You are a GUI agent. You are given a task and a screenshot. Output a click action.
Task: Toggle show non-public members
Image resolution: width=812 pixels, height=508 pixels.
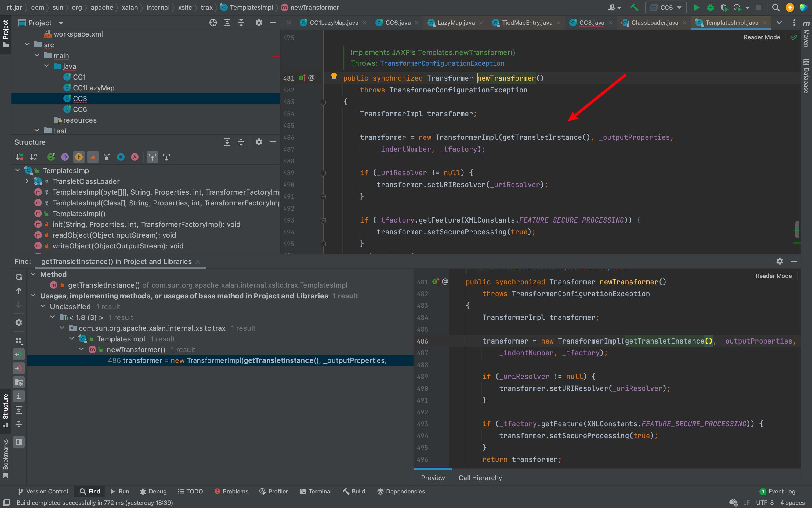tap(93, 157)
